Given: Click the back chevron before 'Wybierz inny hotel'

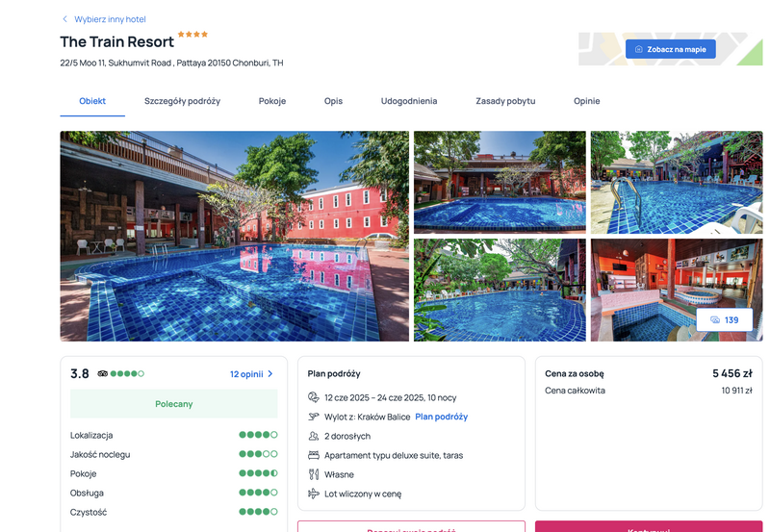Looking at the screenshot, I should [64, 19].
